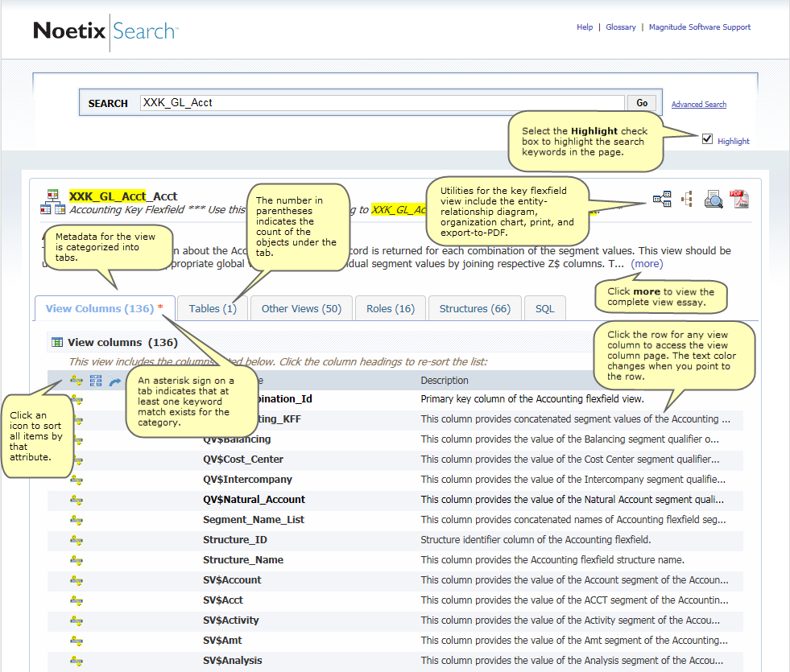Open the QV$Cost_Center column row
Image resolution: width=790 pixels, height=672 pixels.
click(395, 460)
